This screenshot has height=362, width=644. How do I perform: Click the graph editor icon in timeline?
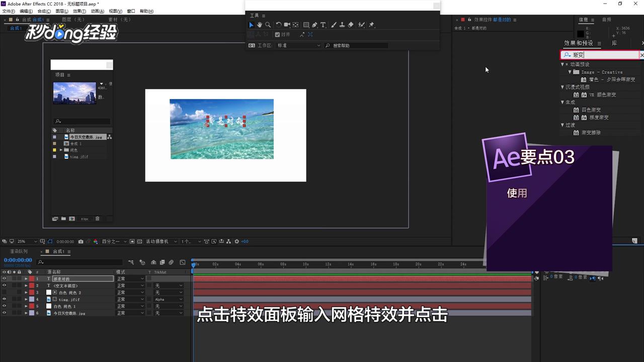[x=182, y=262]
